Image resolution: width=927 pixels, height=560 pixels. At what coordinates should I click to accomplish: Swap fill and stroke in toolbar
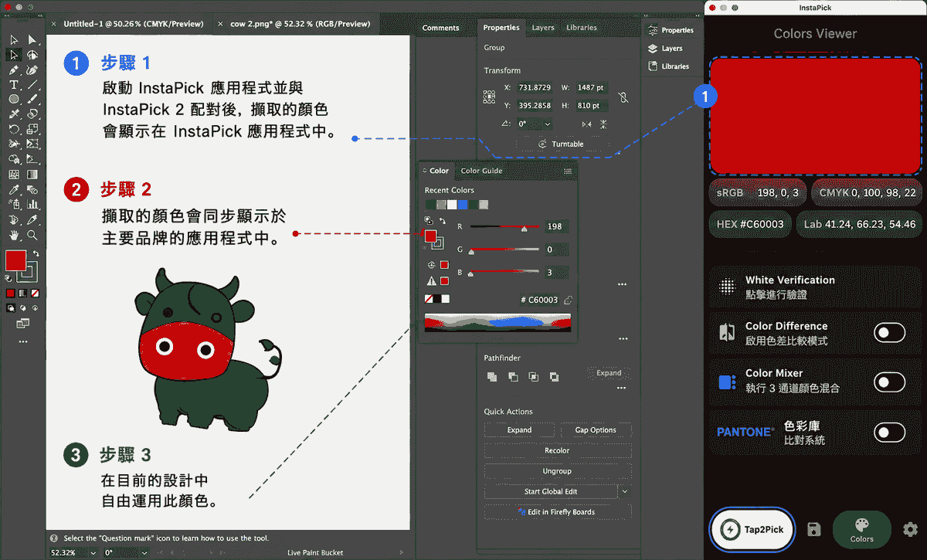tap(36, 253)
